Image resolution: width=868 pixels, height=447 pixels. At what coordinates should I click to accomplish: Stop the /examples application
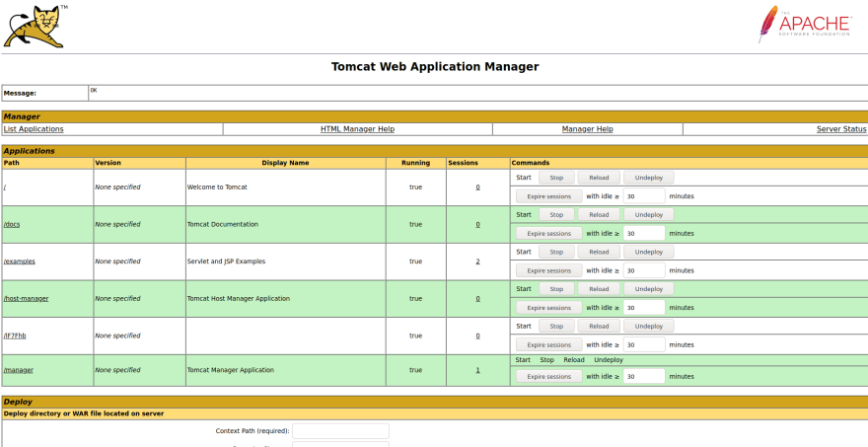tap(556, 252)
